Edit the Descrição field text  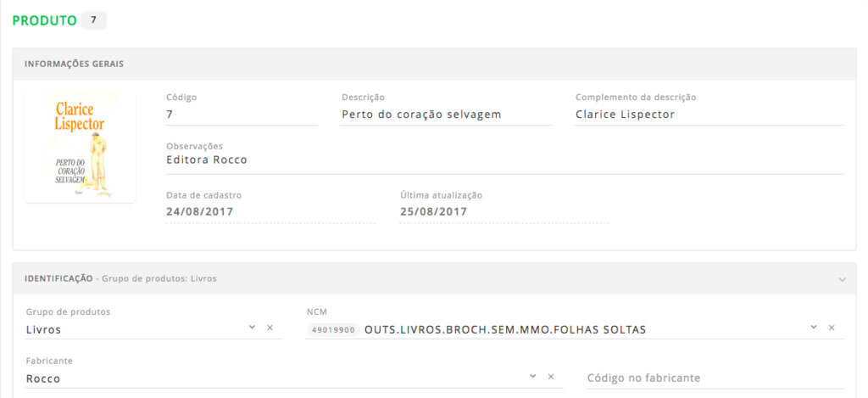pyautogui.click(x=445, y=115)
